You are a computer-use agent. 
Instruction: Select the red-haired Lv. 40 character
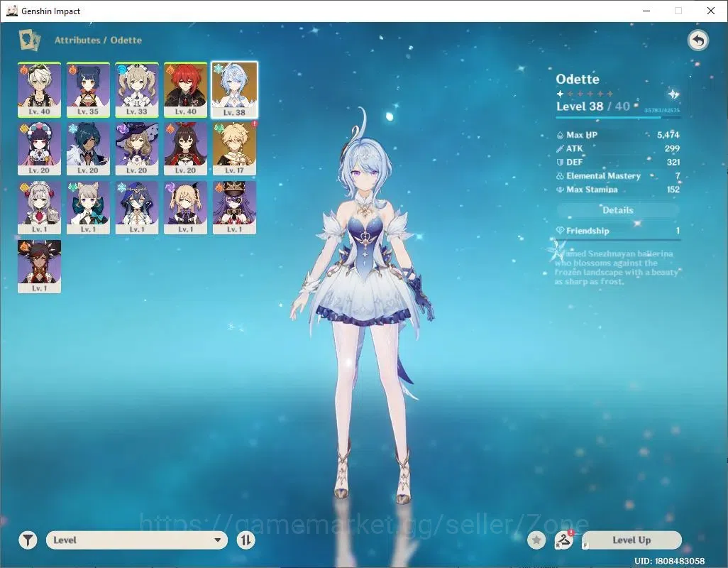coord(186,89)
